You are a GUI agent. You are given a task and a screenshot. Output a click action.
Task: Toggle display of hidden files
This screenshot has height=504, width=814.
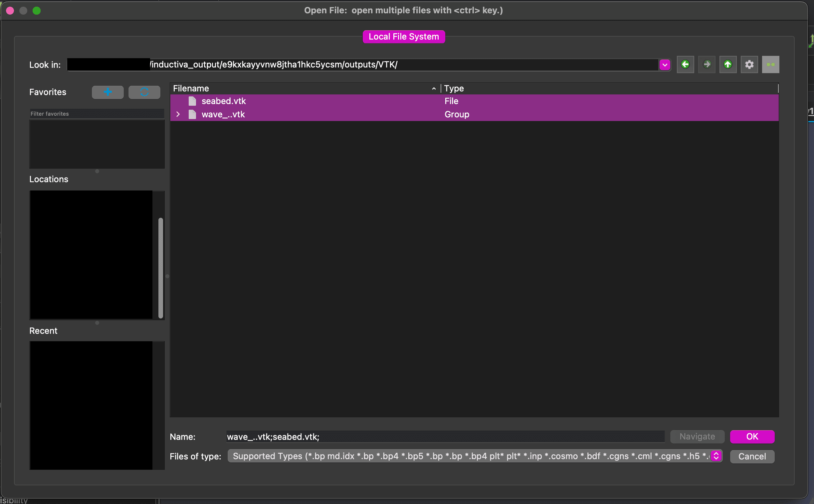pos(771,64)
